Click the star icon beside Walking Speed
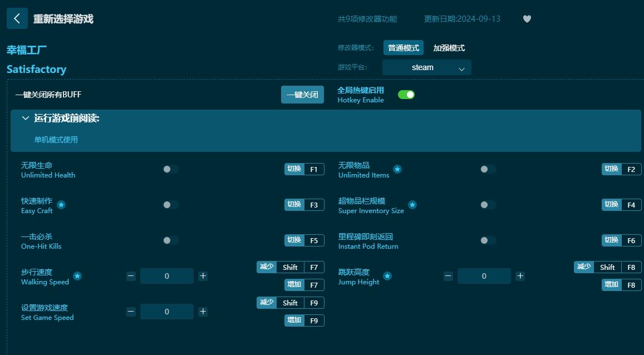This screenshot has height=355, width=644. click(x=77, y=275)
